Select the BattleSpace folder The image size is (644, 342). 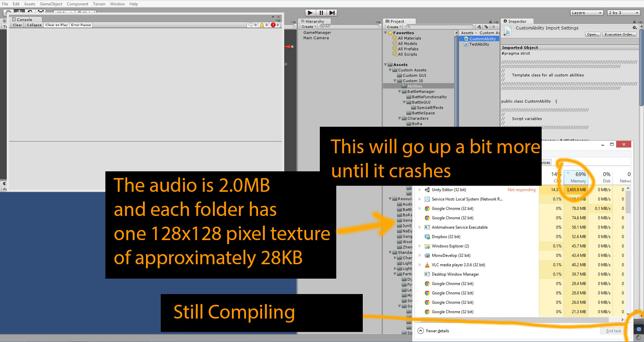pos(420,113)
